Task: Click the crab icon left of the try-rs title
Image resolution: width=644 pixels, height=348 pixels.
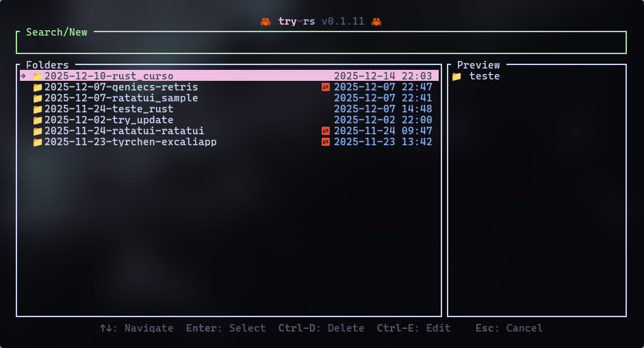Action: point(266,21)
